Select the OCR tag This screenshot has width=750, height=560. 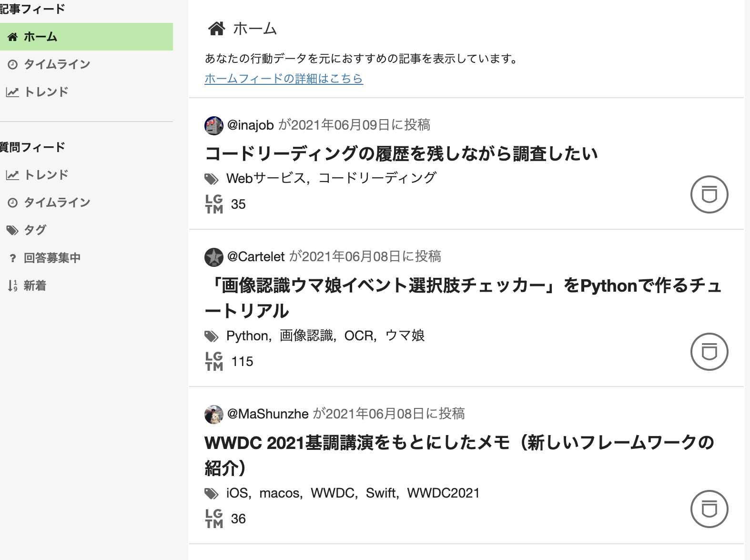coord(358,336)
